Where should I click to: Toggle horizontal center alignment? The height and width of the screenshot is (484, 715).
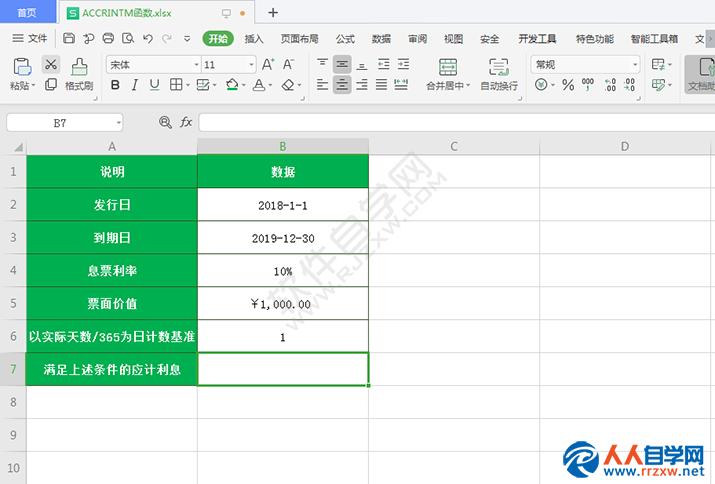point(342,84)
